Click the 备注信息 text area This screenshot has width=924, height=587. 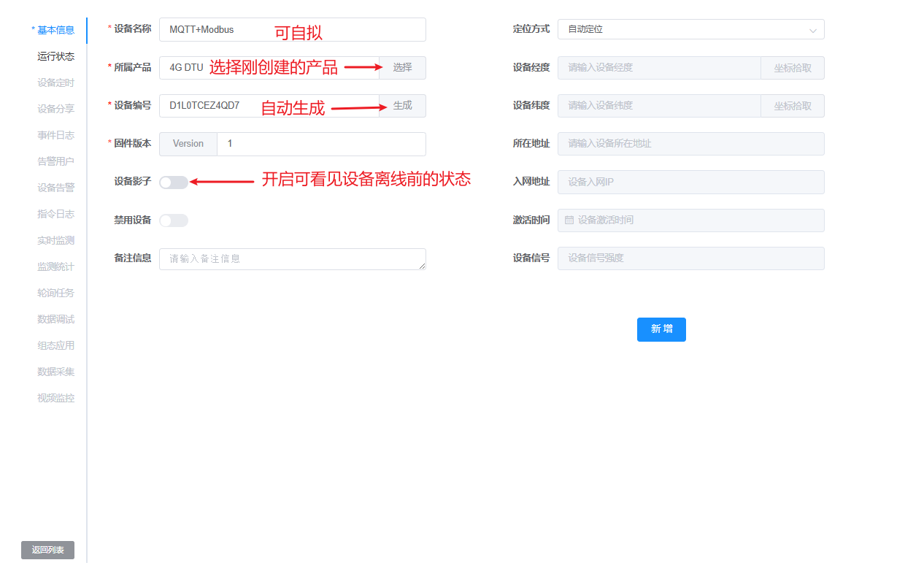tap(292, 259)
